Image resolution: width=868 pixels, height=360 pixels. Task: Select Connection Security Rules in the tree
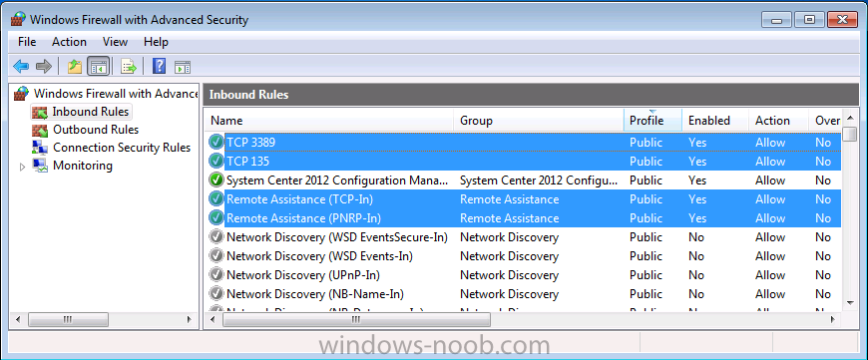[122, 148]
